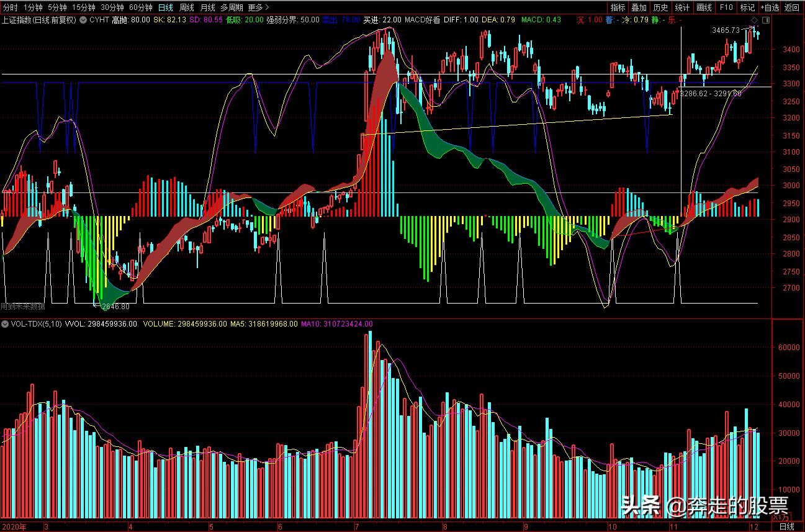Viewport: 805px width, 532px height.
Task: Click the DEA: 0.79 value
Action: (499, 20)
